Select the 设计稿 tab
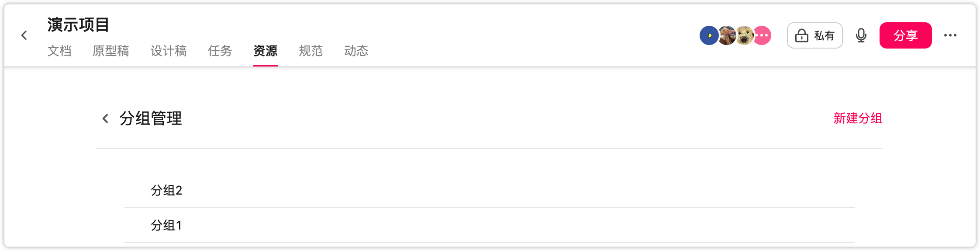The height and width of the screenshot is (251, 980). [169, 51]
